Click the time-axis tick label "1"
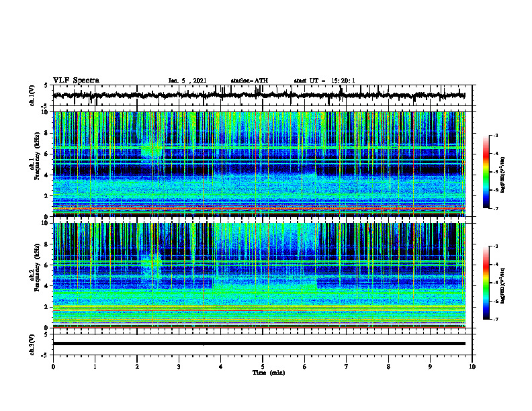Image resolution: width=532 pixels, height=411 pixels. tap(95, 367)
